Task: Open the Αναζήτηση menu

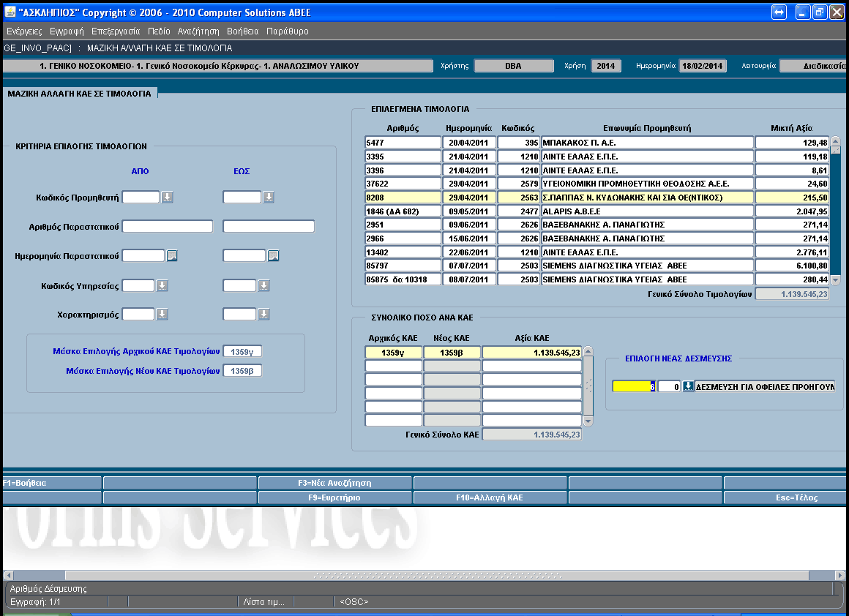Action: (198, 31)
